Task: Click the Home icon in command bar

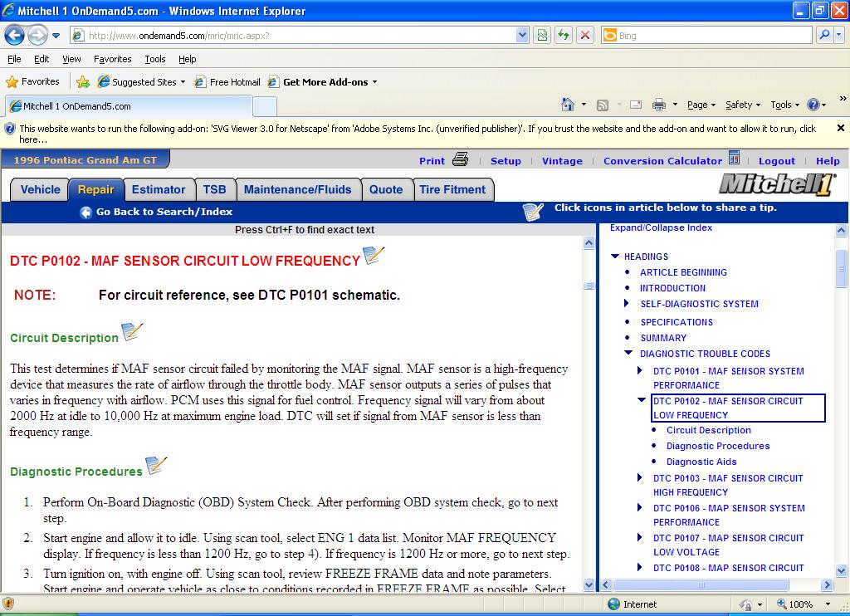Action: coord(568,104)
